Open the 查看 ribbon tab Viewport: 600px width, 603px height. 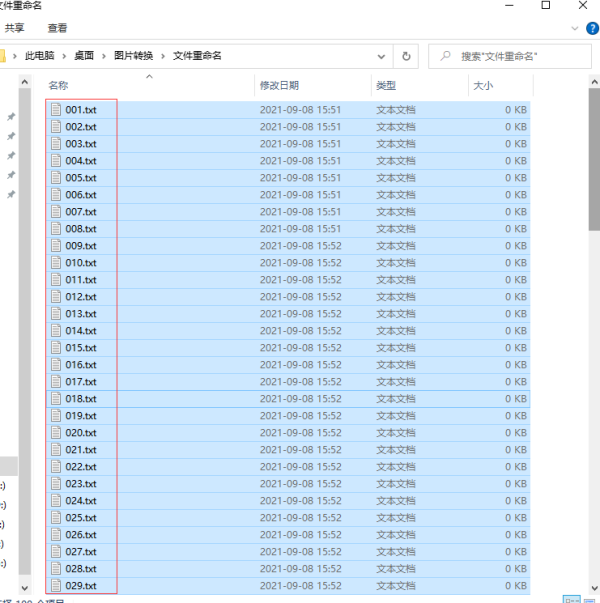pos(58,28)
